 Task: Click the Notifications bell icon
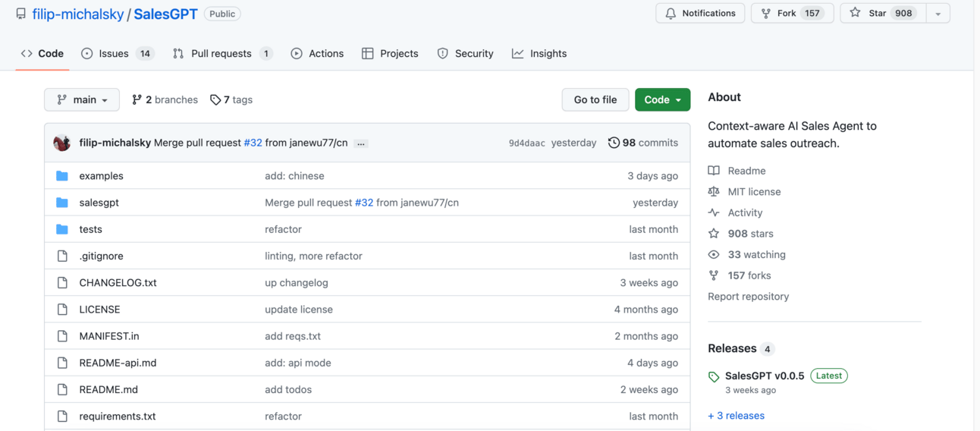(x=671, y=14)
